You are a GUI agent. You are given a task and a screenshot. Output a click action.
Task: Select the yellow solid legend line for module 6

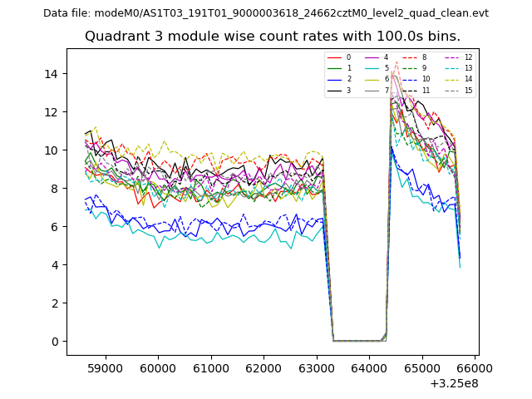tap(372, 79)
